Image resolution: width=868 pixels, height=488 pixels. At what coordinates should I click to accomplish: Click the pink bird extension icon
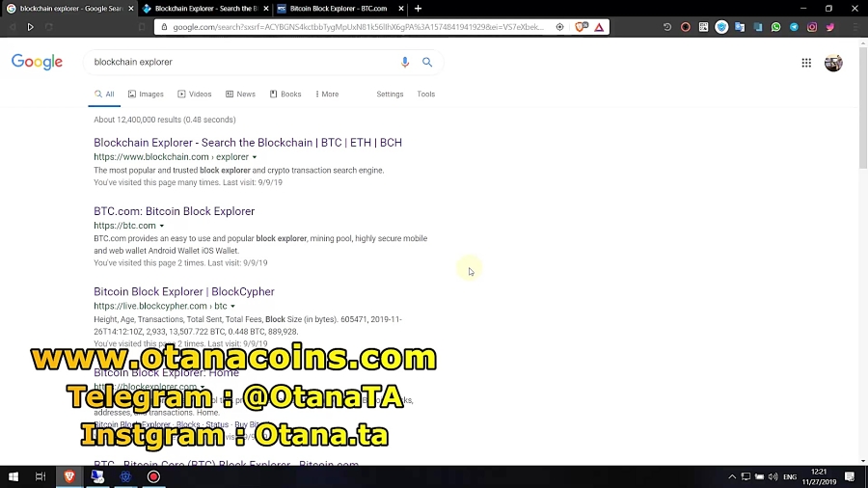(829, 27)
